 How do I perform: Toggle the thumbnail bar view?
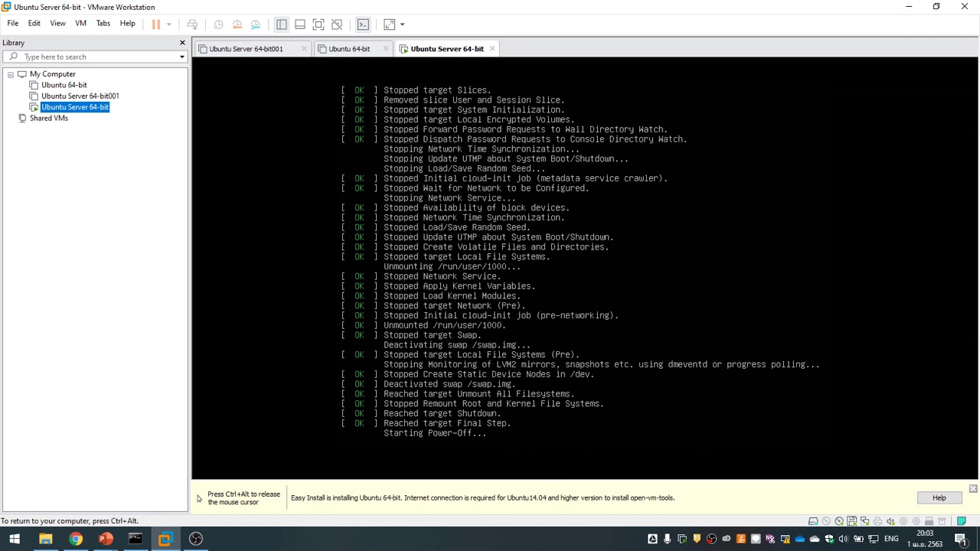pyautogui.click(x=300, y=24)
